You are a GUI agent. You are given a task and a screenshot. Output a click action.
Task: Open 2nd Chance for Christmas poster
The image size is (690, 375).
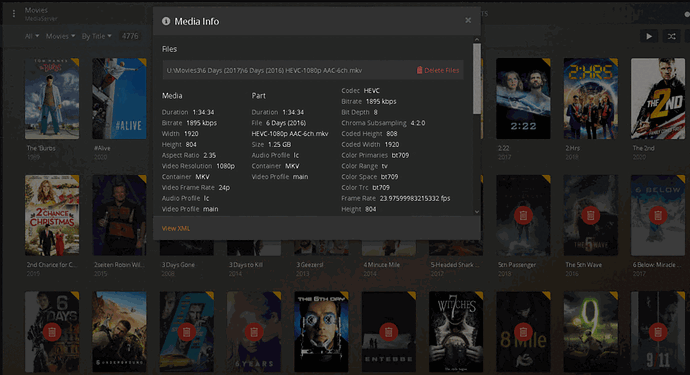click(52, 215)
